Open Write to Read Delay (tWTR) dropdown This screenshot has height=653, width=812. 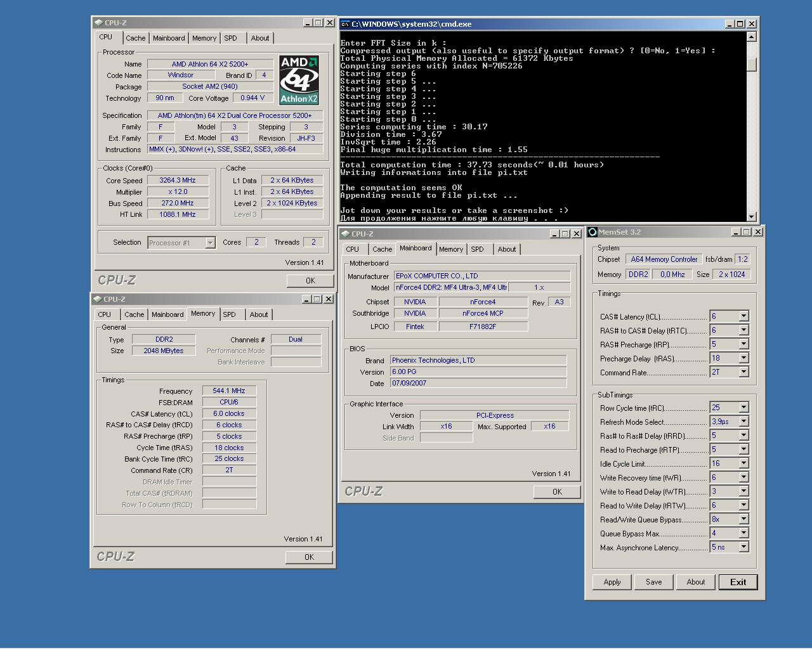(743, 491)
